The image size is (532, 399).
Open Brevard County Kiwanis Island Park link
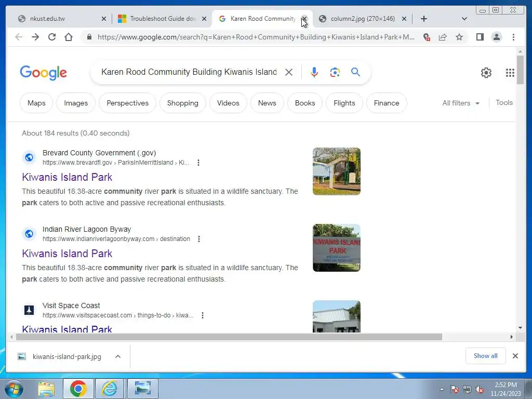(67, 177)
